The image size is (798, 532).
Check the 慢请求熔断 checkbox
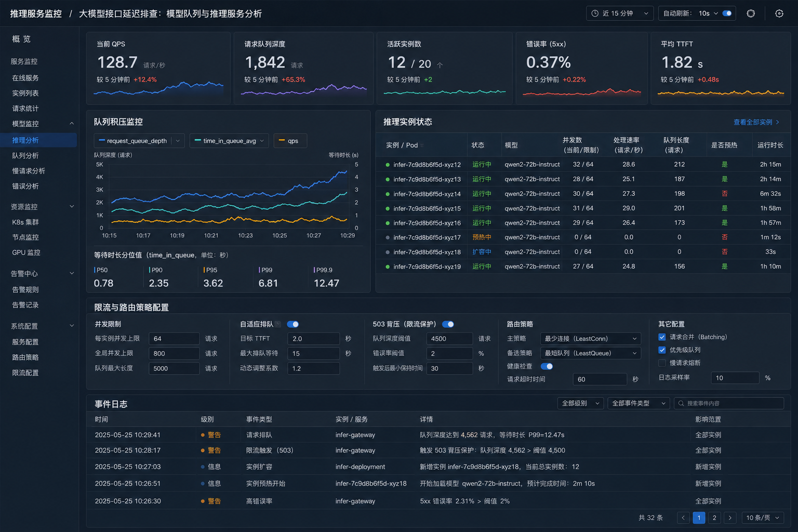click(x=662, y=363)
